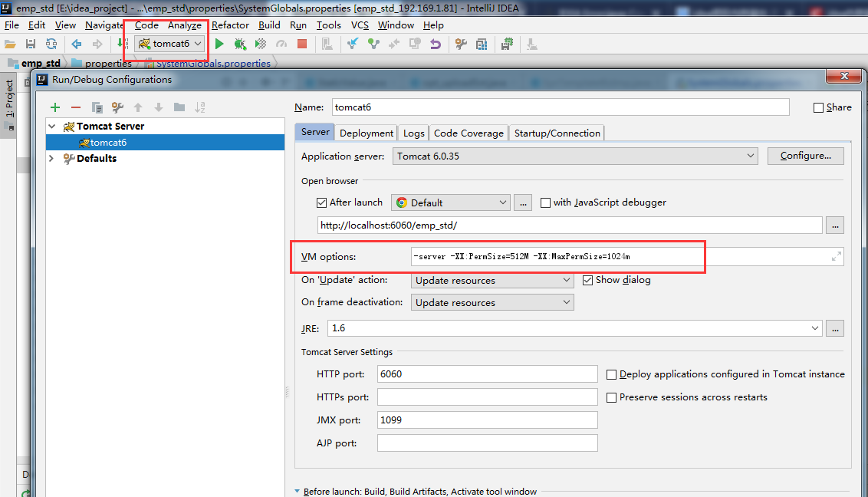Click the Synchronize icon in the main toolbar

tap(51, 44)
